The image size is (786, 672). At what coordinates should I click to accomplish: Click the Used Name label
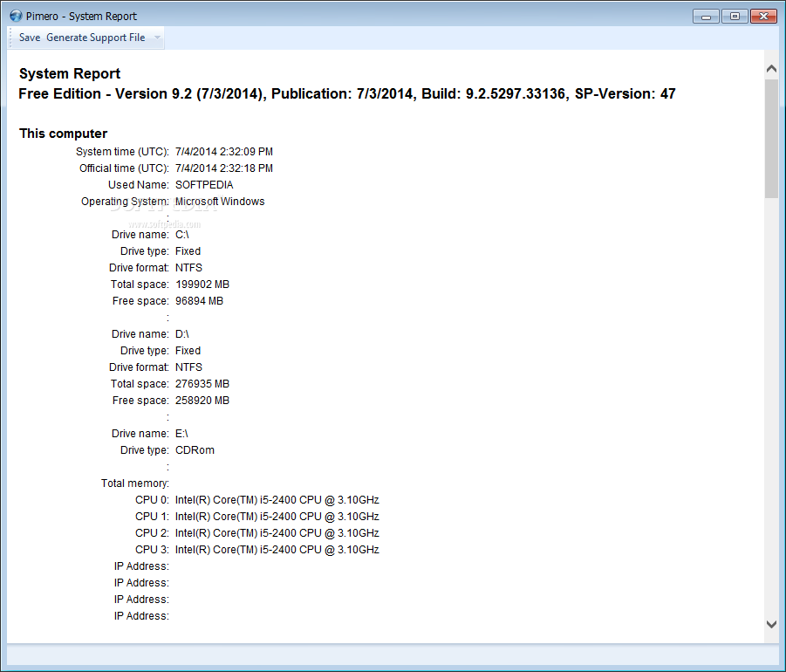coord(139,184)
